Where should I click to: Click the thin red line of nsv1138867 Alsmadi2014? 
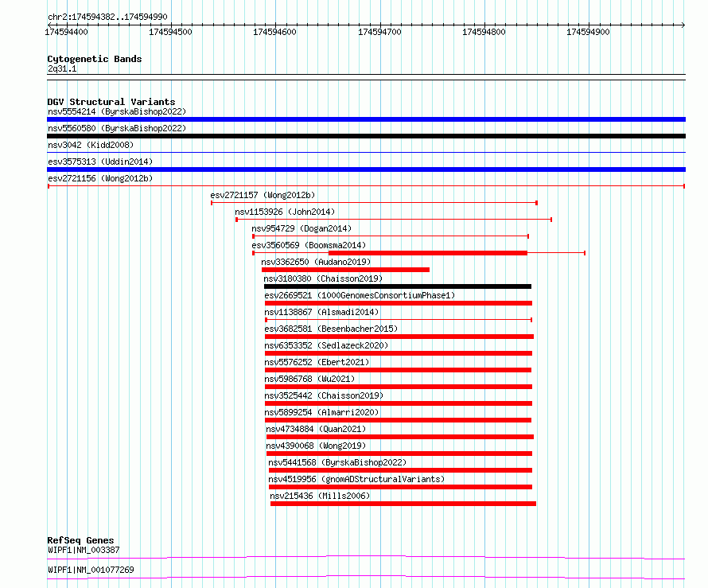(x=399, y=320)
